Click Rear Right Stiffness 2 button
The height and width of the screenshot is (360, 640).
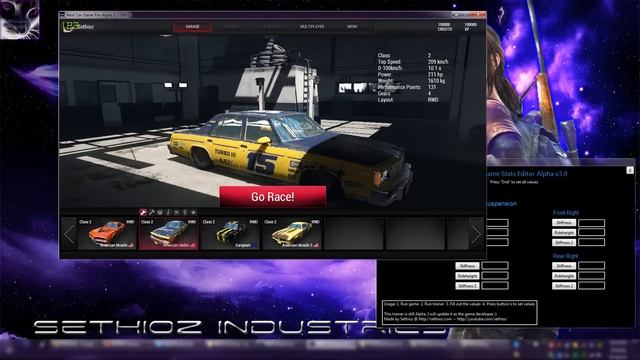pos(564,286)
